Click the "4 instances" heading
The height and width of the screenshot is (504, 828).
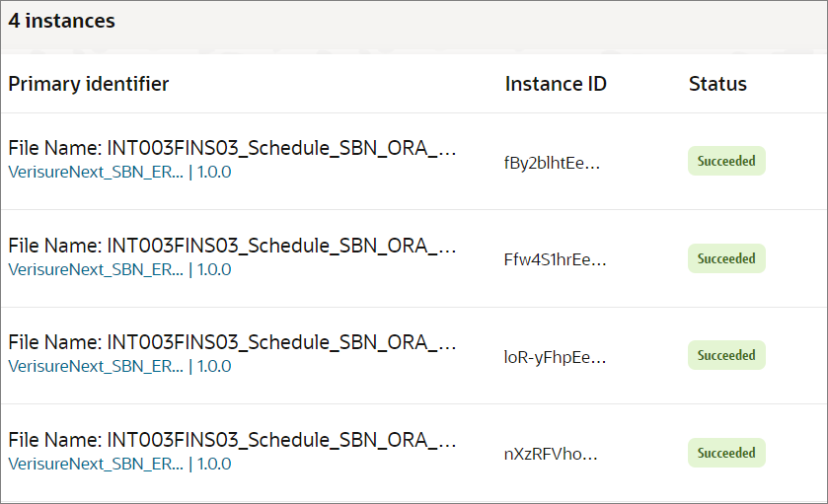point(62,21)
